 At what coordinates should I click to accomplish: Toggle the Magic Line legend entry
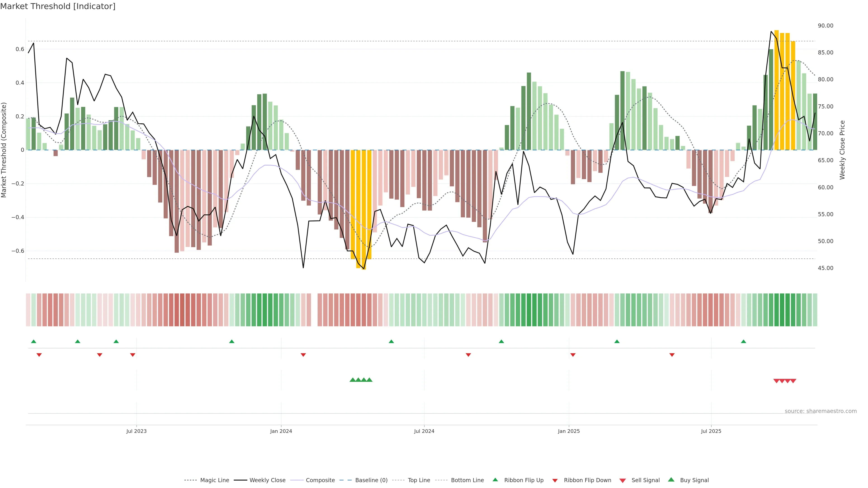(x=214, y=480)
